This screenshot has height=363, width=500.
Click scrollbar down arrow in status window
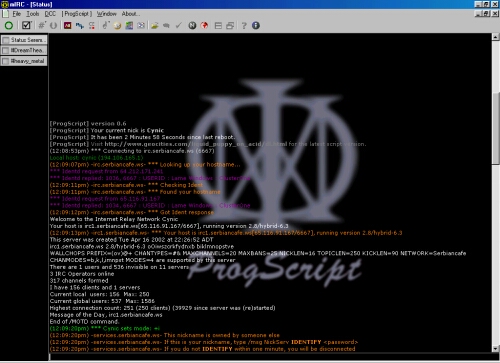[x=495, y=349]
